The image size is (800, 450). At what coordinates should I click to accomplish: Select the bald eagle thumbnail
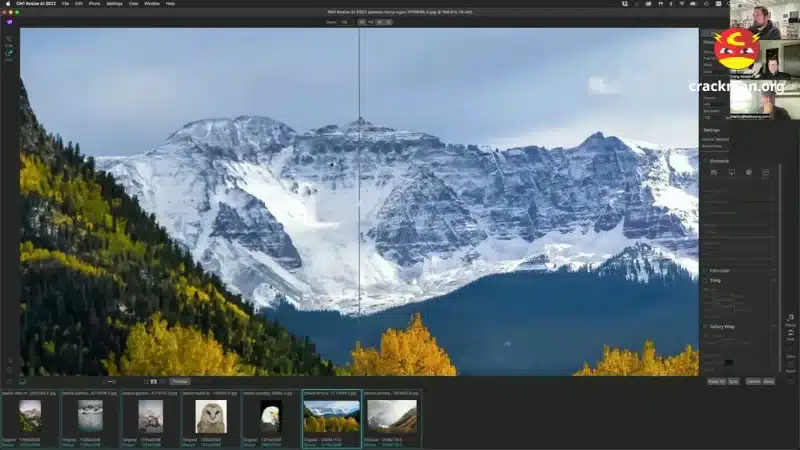coord(270,416)
